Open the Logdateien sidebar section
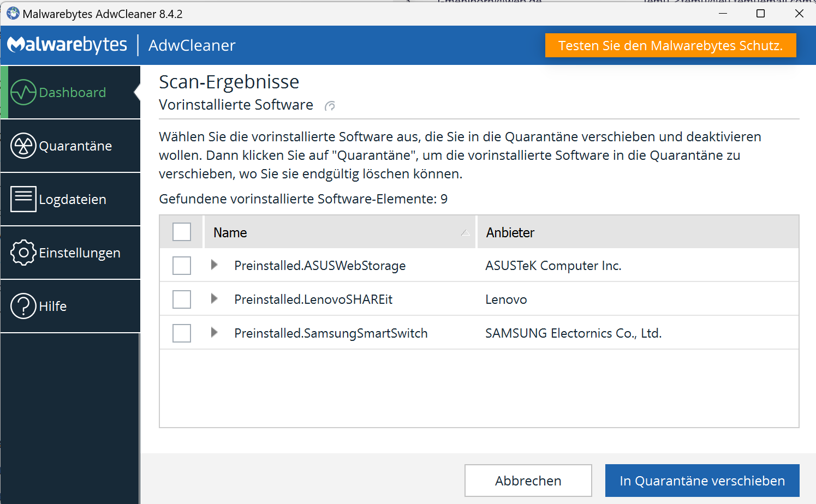The width and height of the screenshot is (816, 504). tap(73, 200)
